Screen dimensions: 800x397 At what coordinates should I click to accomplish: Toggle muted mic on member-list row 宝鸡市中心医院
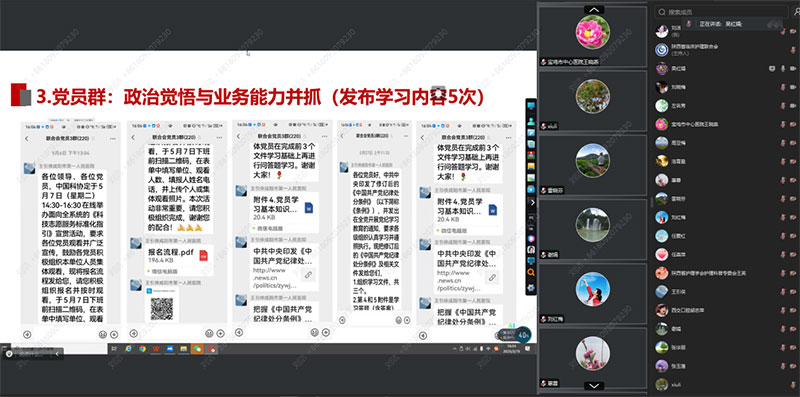coord(783,124)
